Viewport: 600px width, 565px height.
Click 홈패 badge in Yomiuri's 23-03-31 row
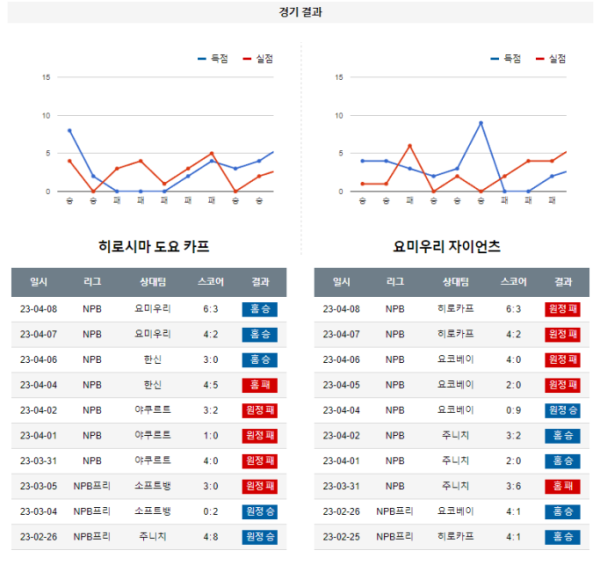tap(562, 486)
